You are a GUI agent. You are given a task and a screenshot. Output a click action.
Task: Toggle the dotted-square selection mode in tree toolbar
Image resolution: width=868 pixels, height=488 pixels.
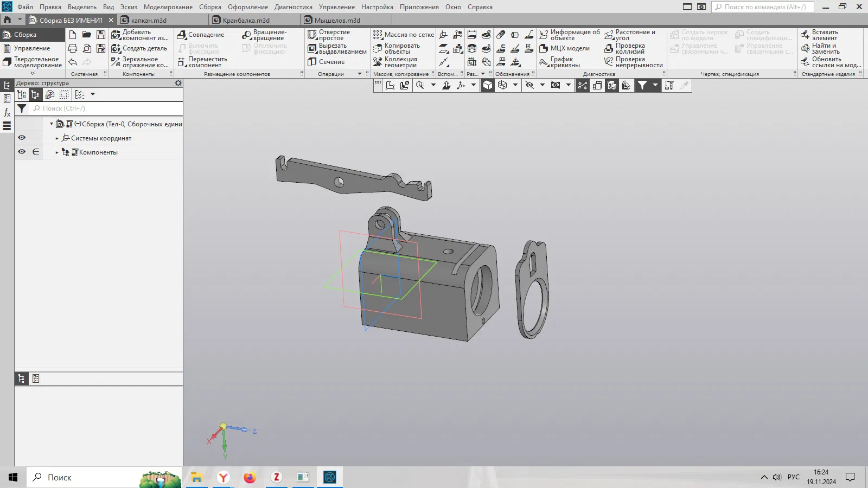coord(64,94)
